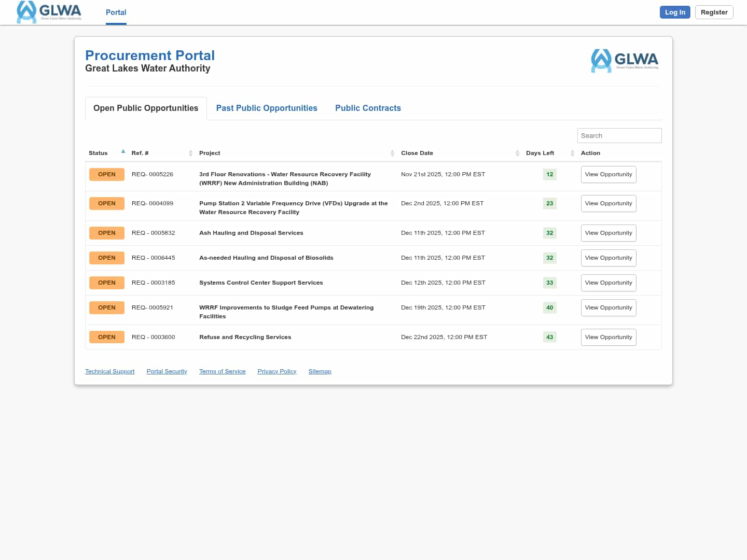Switch to the Public Contracts tab
Viewport: 747px width, 560px height.
pyautogui.click(x=368, y=108)
